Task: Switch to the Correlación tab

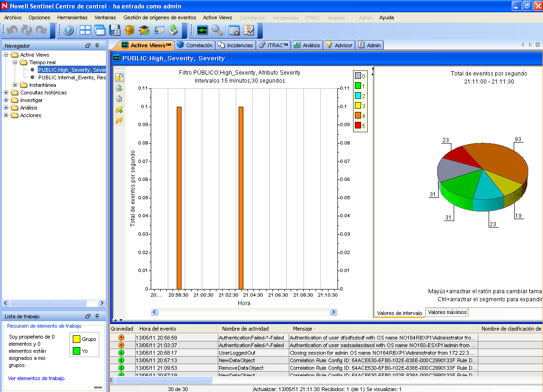Action: coord(195,45)
